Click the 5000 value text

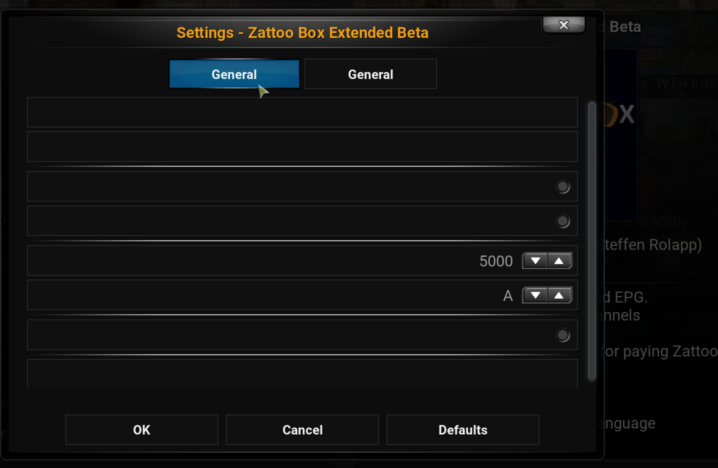point(496,261)
